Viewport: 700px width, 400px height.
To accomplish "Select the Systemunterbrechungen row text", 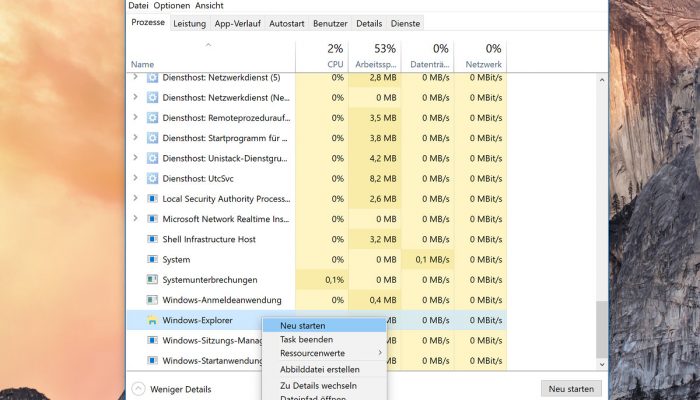I will tap(210, 280).
